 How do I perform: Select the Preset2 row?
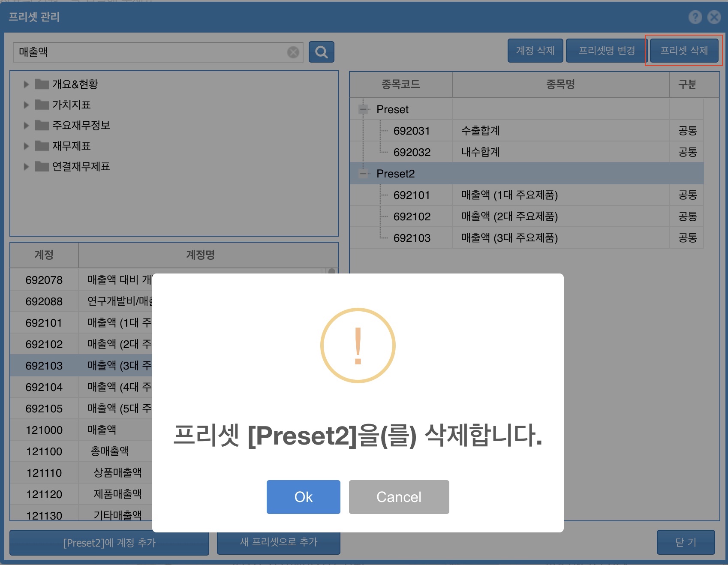(x=526, y=174)
